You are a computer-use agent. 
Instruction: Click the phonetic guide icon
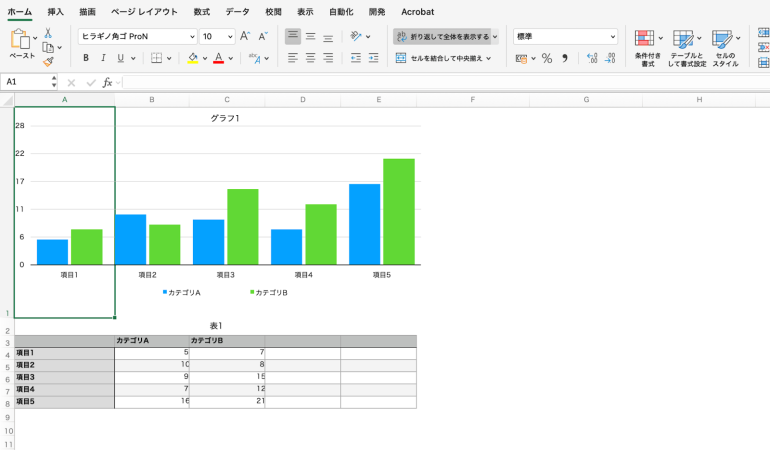point(254,58)
